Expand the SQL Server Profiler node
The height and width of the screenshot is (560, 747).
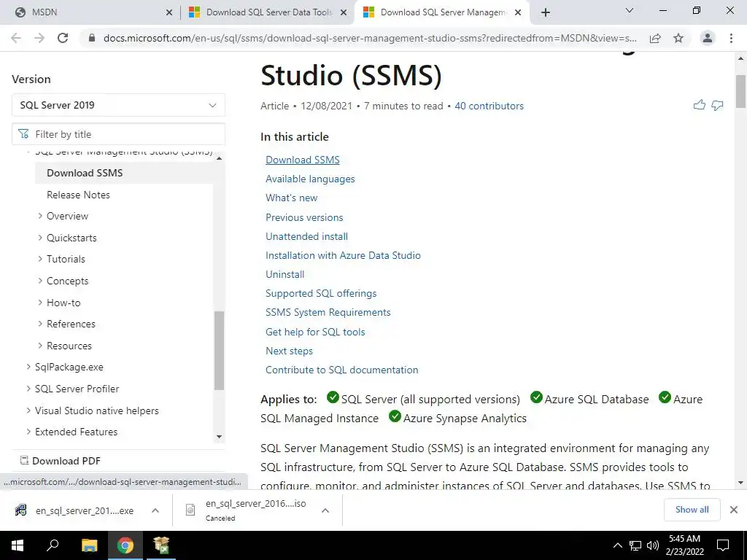28,388
